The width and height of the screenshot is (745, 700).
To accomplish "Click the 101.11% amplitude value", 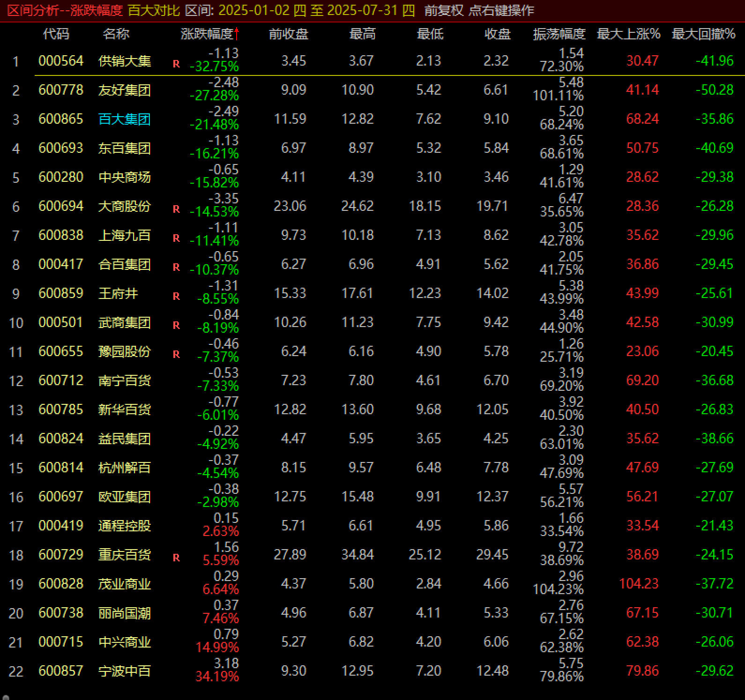I will (x=558, y=96).
